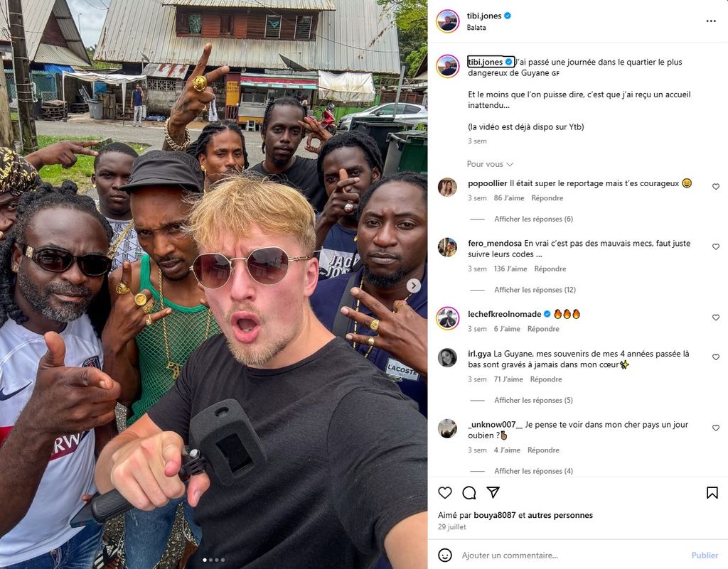Go to next photo with arrow
Viewport: 728px width, 569px height.
414,286
